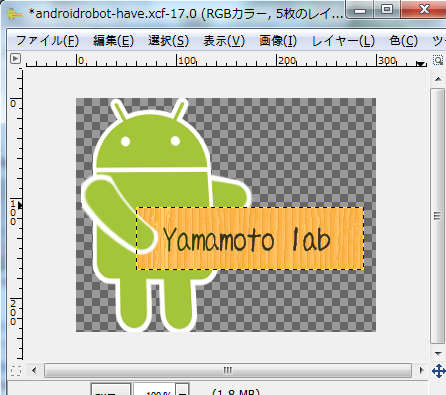Open the 編集(E) menu
Viewport: 446px width, 395px height.
coord(113,41)
